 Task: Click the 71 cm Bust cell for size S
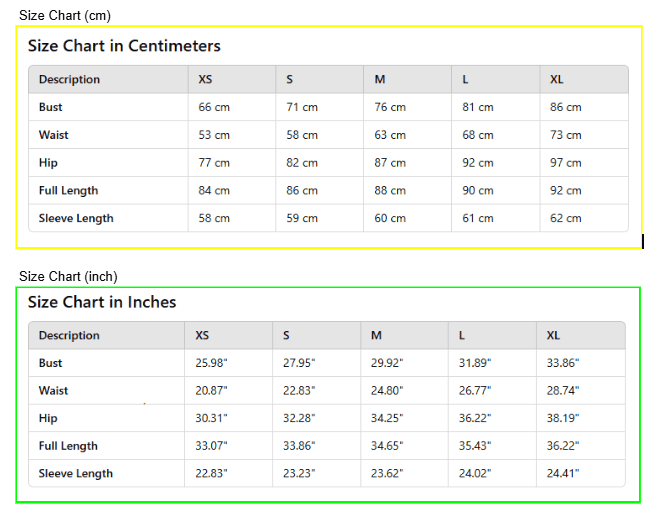[302, 107]
